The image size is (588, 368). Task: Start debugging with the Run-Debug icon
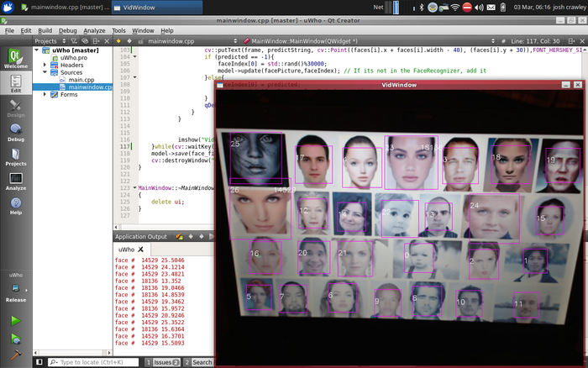click(15, 339)
